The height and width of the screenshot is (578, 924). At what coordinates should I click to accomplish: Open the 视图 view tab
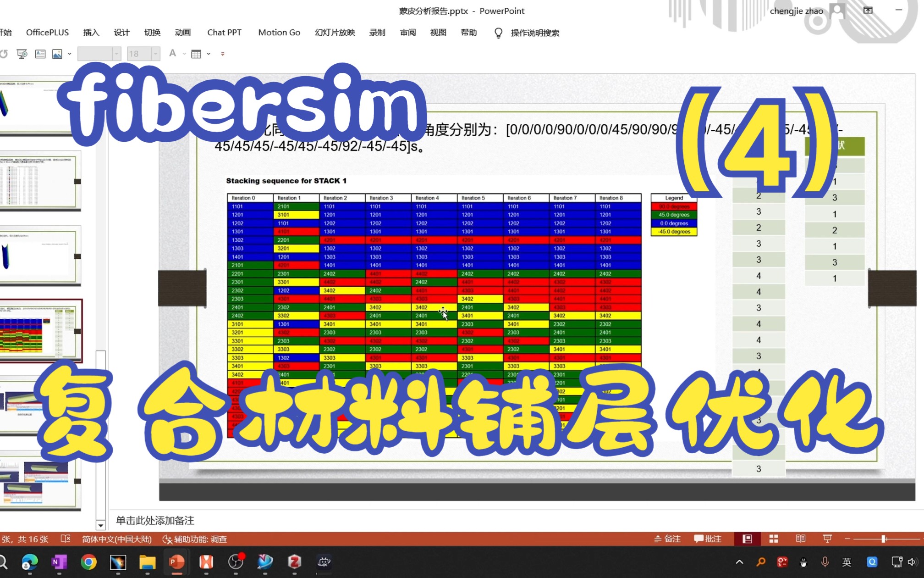point(438,32)
